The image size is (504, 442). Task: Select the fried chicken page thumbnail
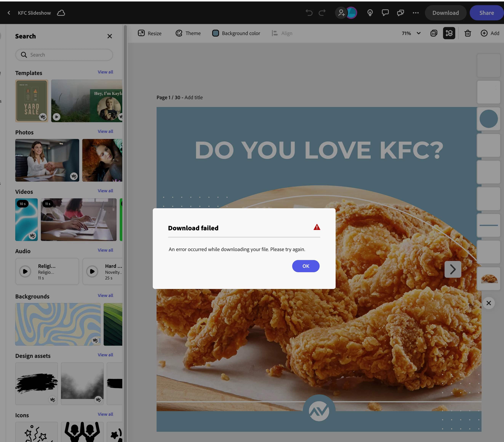[489, 279]
